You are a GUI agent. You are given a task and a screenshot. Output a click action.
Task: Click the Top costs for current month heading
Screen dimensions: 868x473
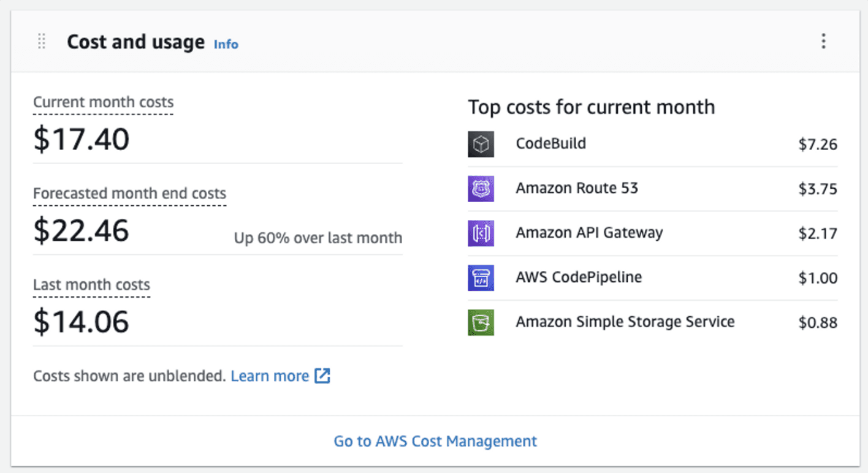pos(592,107)
